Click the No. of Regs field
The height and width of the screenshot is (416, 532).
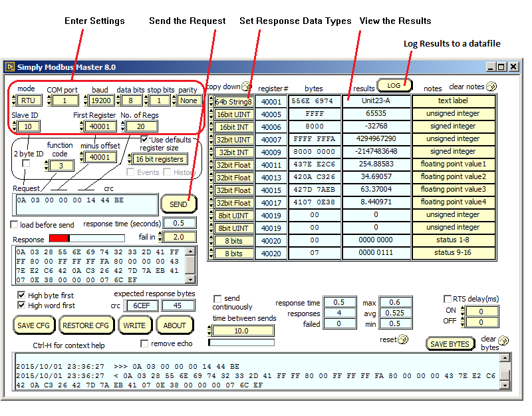141,126
